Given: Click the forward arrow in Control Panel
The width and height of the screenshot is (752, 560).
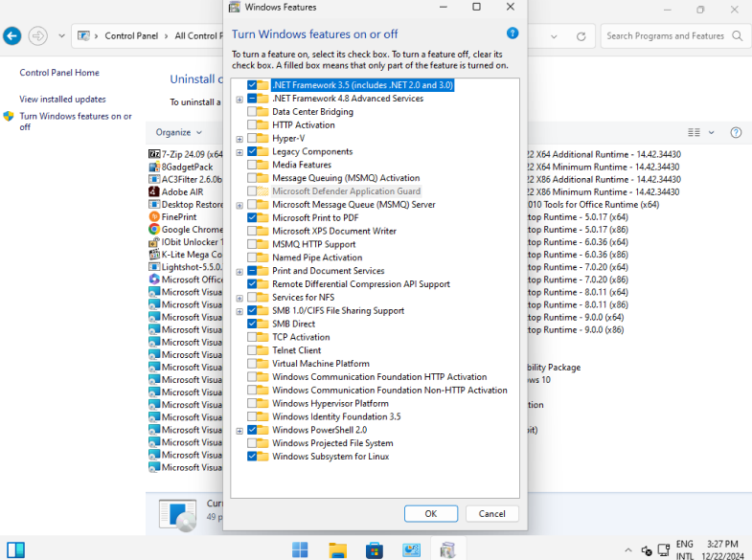Looking at the screenshot, I should point(38,36).
